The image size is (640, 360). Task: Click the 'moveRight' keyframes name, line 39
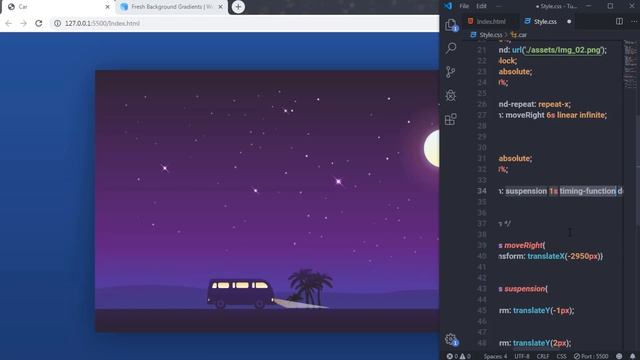[x=524, y=245]
